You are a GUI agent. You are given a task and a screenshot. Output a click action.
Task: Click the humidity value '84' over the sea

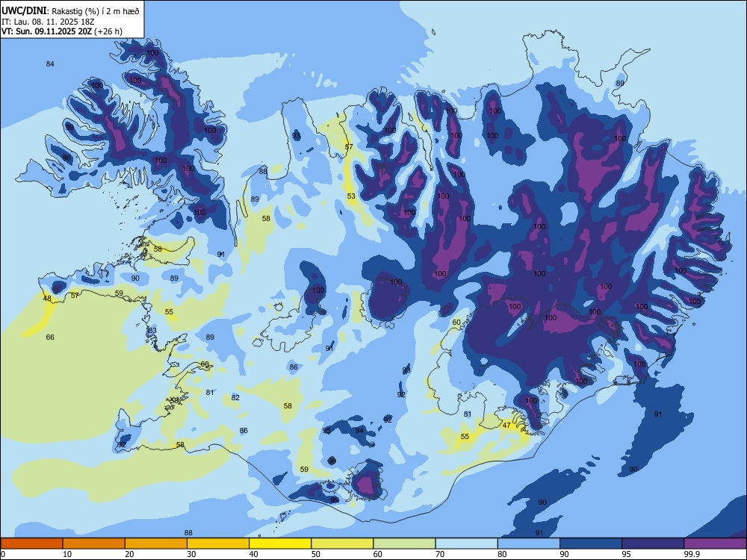pyautogui.click(x=50, y=63)
